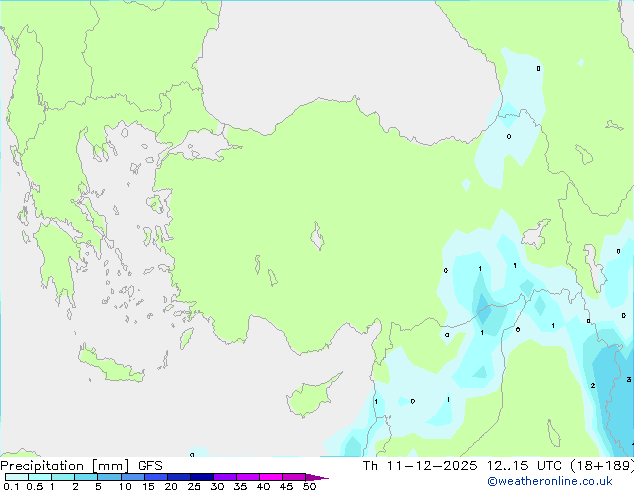Click the 0.1 mm lightest legend swatch
Viewport: 634px width, 490px height.
point(17,477)
